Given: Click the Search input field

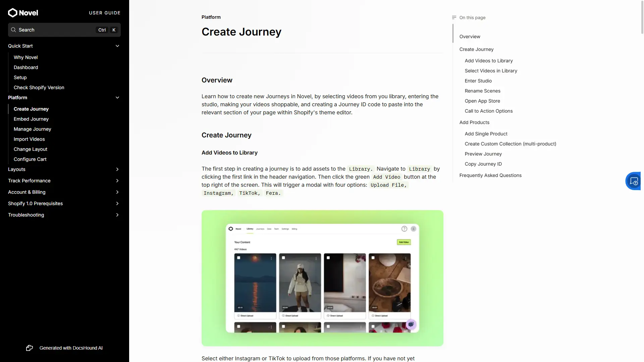Looking at the screenshot, I should pyautogui.click(x=64, y=29).
